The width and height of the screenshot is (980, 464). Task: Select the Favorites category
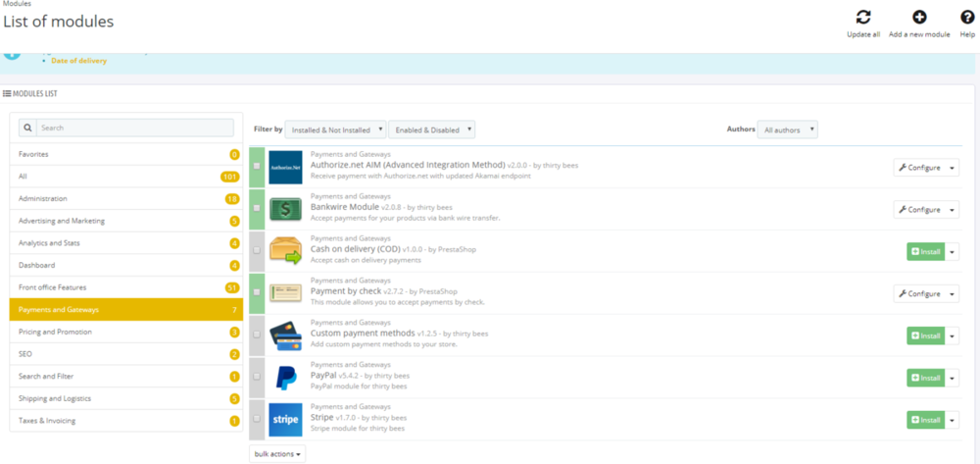126,154
